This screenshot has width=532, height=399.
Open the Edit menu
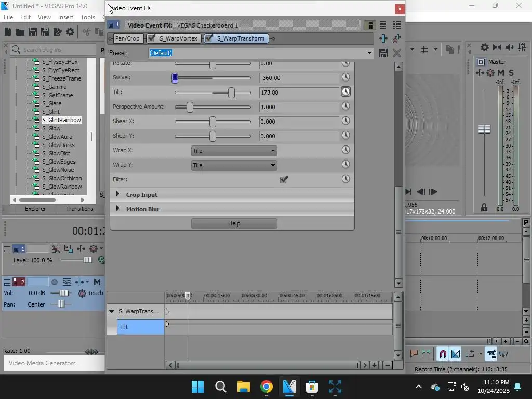pyautogui.click(x=25, y=17)
